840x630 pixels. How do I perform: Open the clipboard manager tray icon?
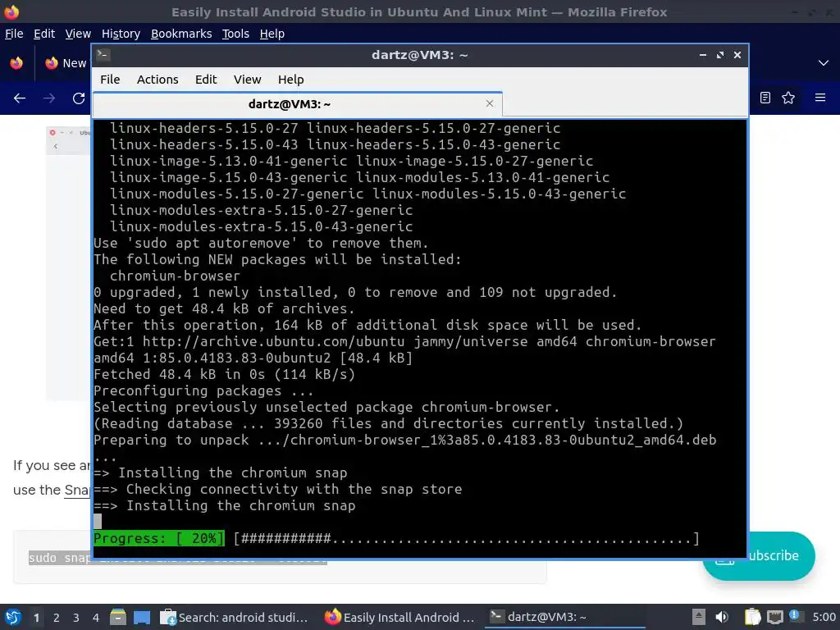pos(753,617)
